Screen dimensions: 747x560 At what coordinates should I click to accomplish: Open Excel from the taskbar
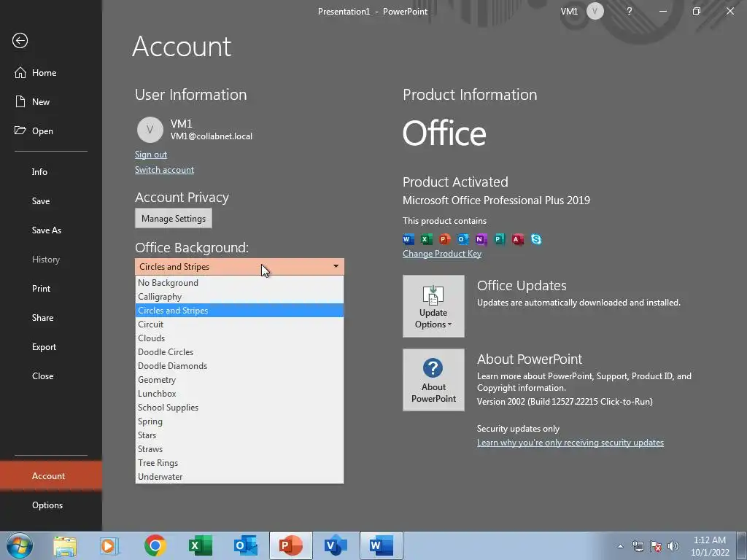[x=200, y=545]
